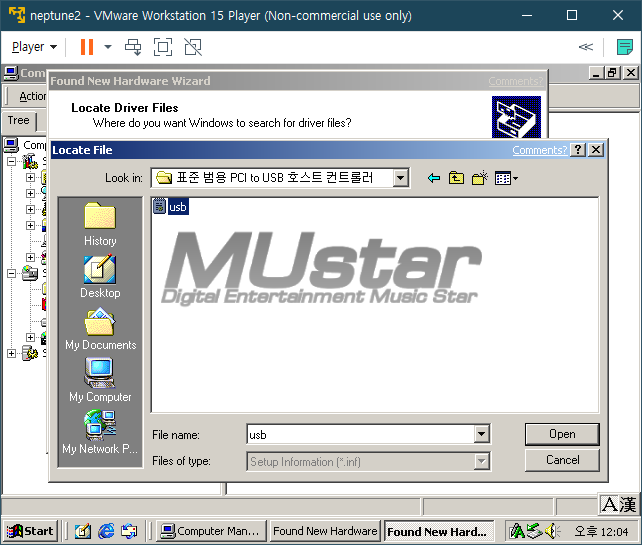This screenshot has height=545, width=642.
Task: Create a new folder in Locate File
Action: pos(479,178)
